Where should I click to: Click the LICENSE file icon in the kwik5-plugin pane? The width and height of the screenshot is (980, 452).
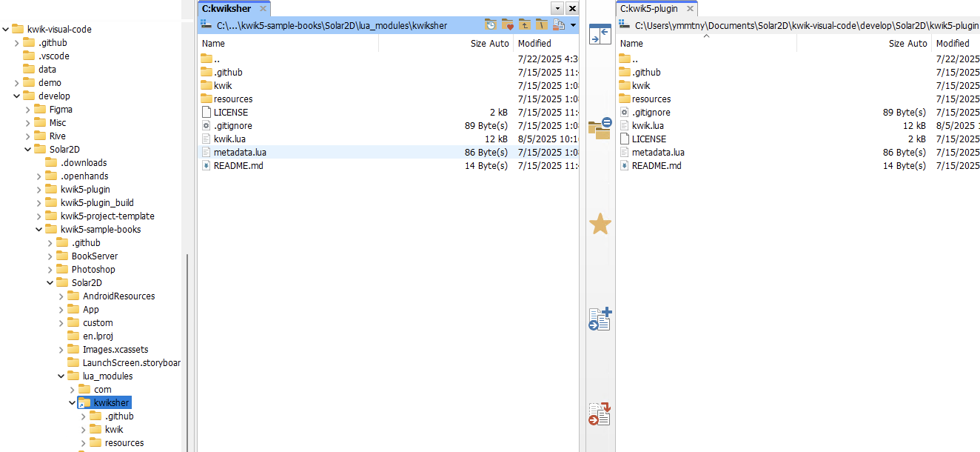(625, 139)
